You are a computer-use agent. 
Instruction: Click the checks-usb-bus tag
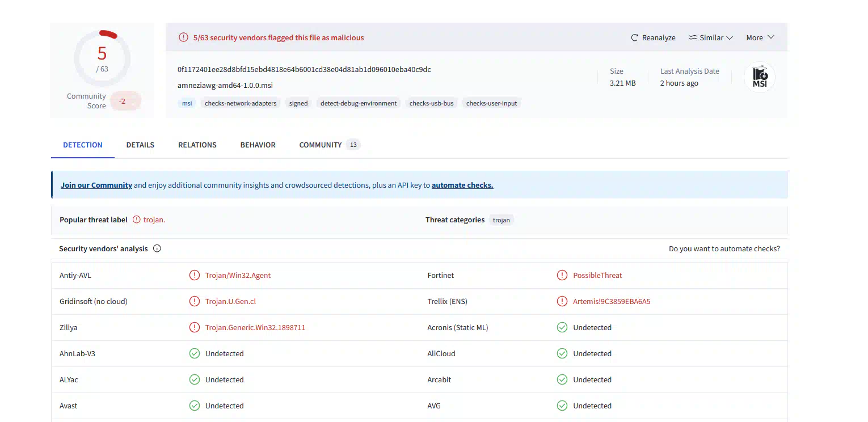[x=432, y=103]
